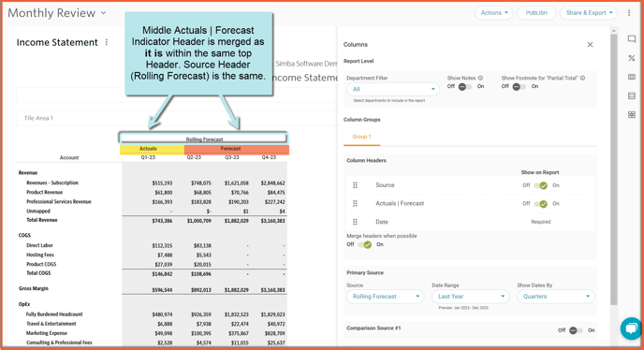Open the percent formatting icon in sidebar
Image resolution: width=644 pixels, height=350 pixels.
click(x=632, y=58)
